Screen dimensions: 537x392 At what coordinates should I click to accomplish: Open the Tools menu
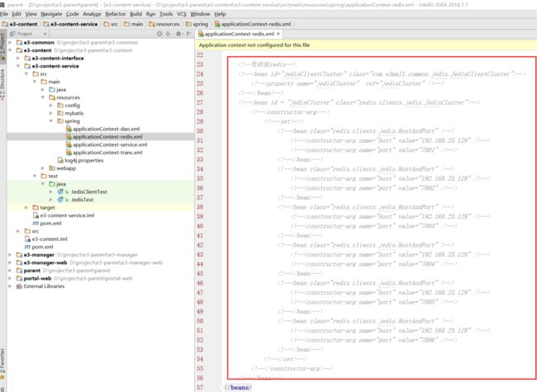[x=166, y=14]
